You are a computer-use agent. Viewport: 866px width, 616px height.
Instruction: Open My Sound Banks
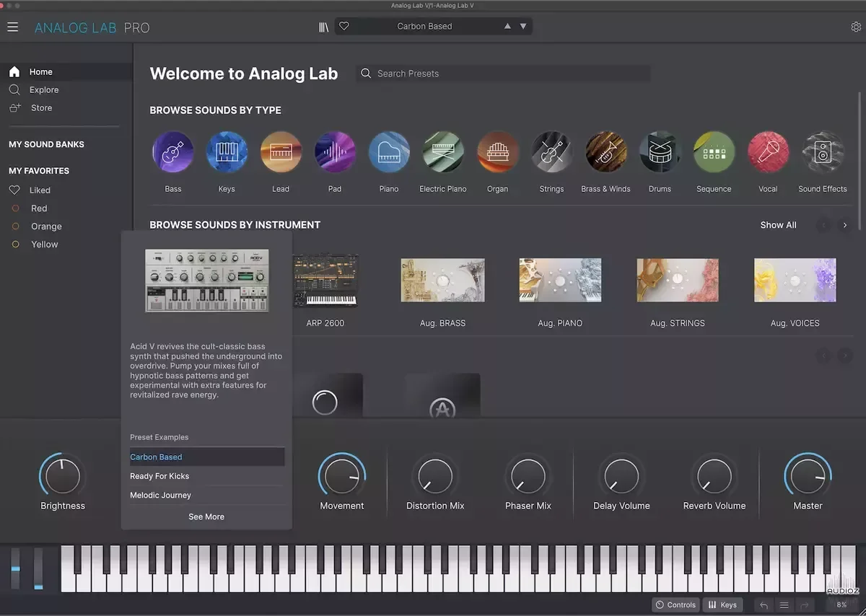coord(46,144)
